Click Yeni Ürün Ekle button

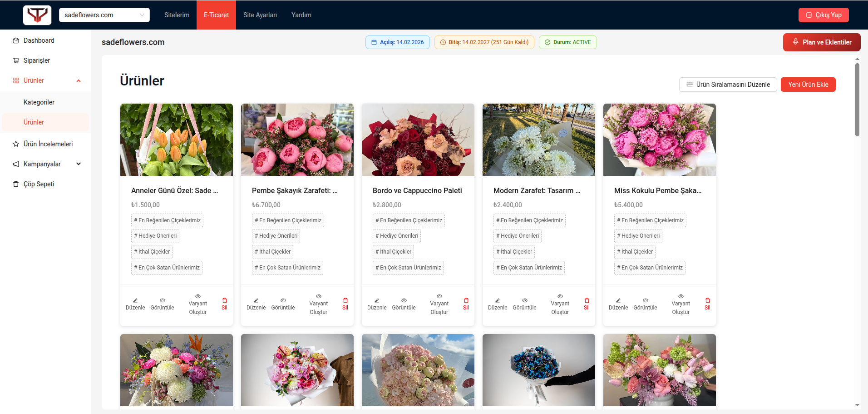pos(808,85)
